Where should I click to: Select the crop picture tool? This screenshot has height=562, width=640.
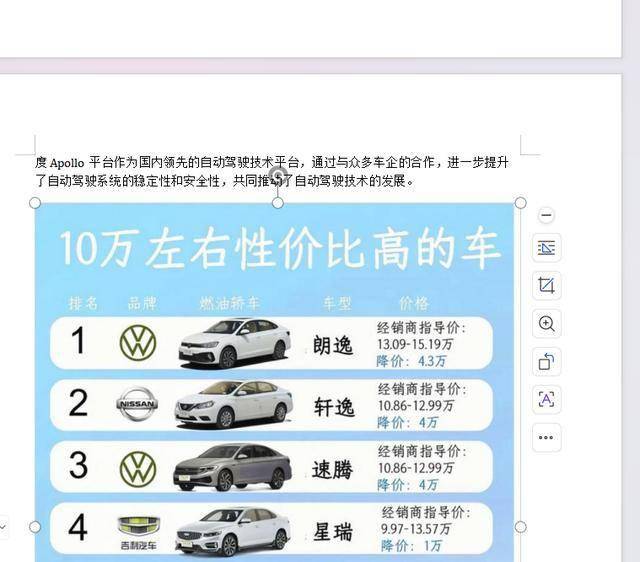(x=547, y=285)
